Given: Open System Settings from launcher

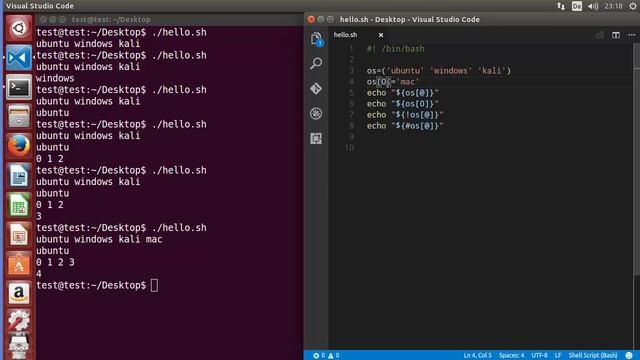Looking at the screenshot, I should coord(18,321).
